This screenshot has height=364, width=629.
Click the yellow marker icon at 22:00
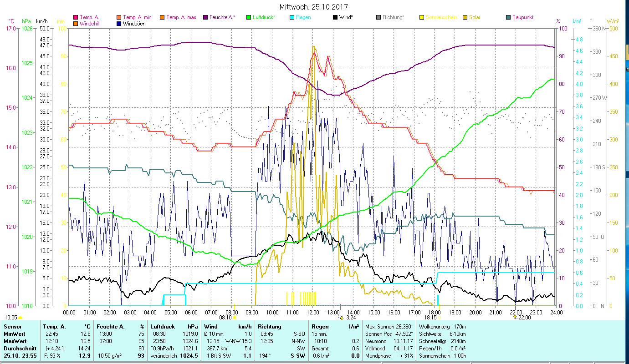tap(515, 317)
